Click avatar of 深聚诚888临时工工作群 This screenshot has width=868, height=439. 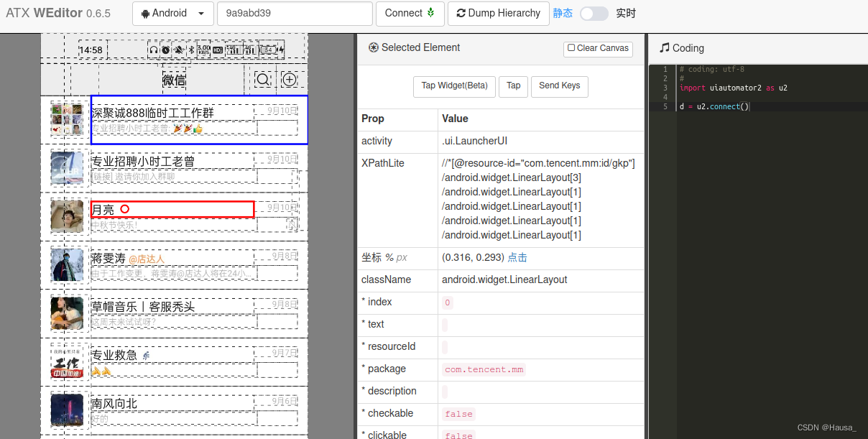[67, 120]
